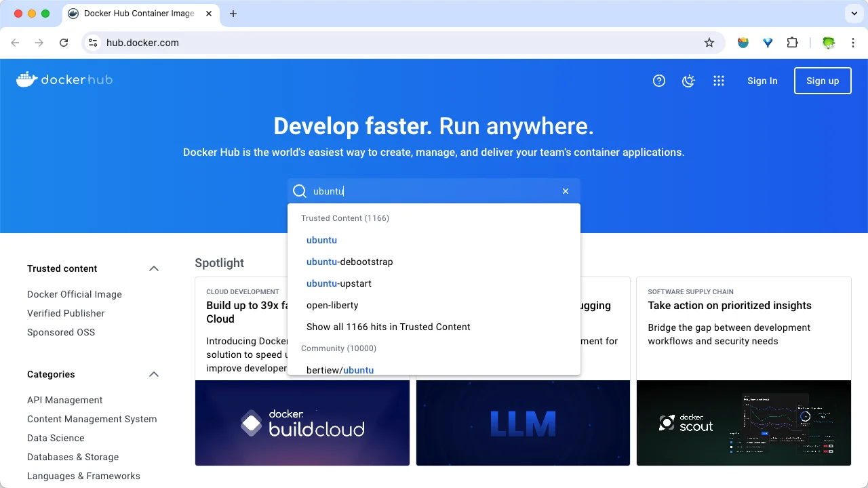Switch theme using the moon icon
This screenshot has width=868, height=488.
pyautogui.click(x=688, y=81)
